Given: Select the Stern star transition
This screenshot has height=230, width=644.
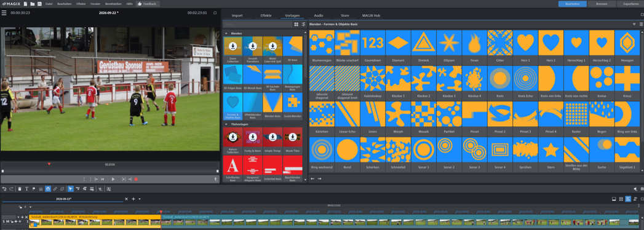Looking at the screenshot, I should coord(551,153).
